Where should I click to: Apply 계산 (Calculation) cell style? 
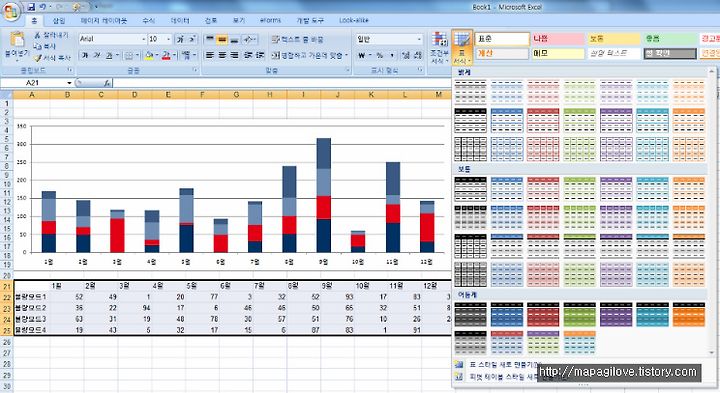point(501,53)
